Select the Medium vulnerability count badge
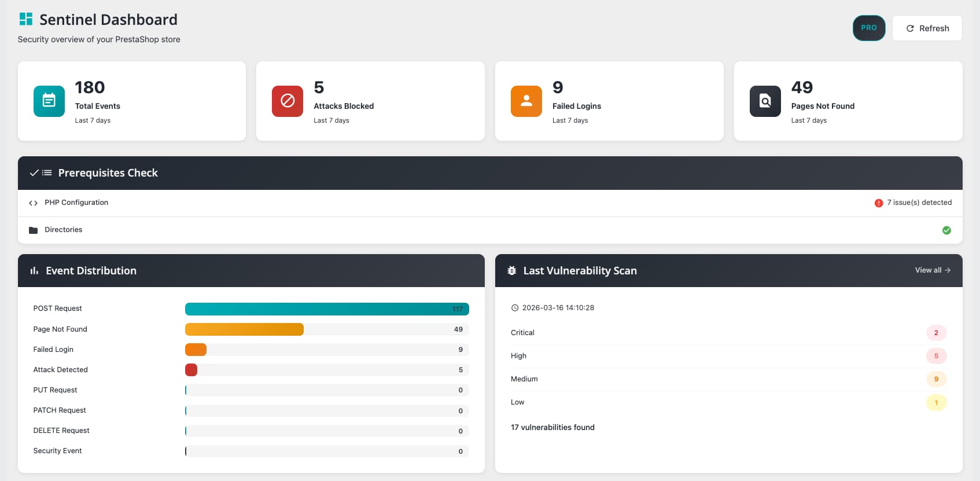The image size is (980, 481). coord(935,379)
